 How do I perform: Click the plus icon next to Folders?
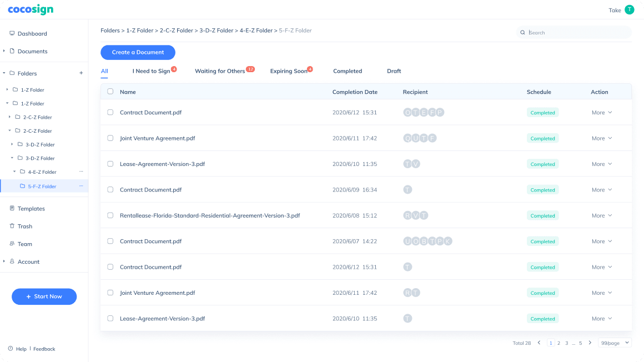coord(81,73)
